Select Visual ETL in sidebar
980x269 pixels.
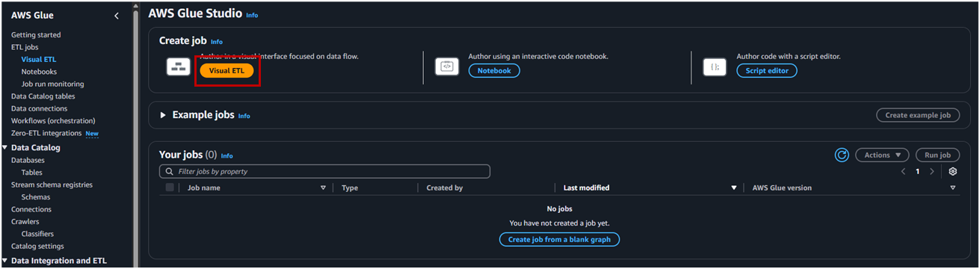39,59
